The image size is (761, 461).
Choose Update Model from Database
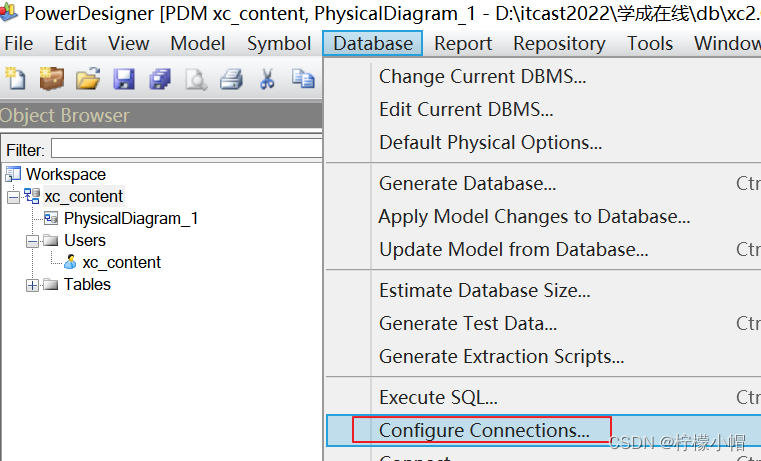click(544, 249)
